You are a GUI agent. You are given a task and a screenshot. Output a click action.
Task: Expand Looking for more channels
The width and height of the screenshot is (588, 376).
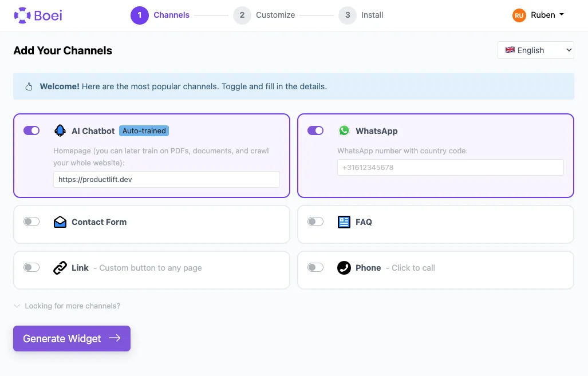(x=67, y=306)
